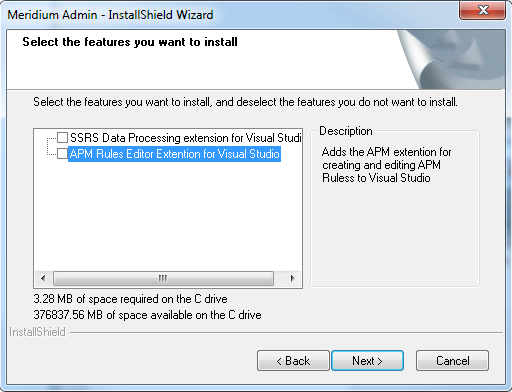The width and height of the screenshot is (512, 392).
Task: Close the Meridium Admin wizard window
Action: [x=482, y=10]
